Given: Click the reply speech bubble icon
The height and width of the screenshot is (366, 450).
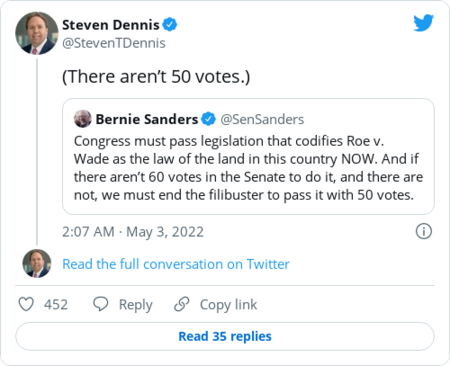Looking at the screenshot, I should 100,304.
